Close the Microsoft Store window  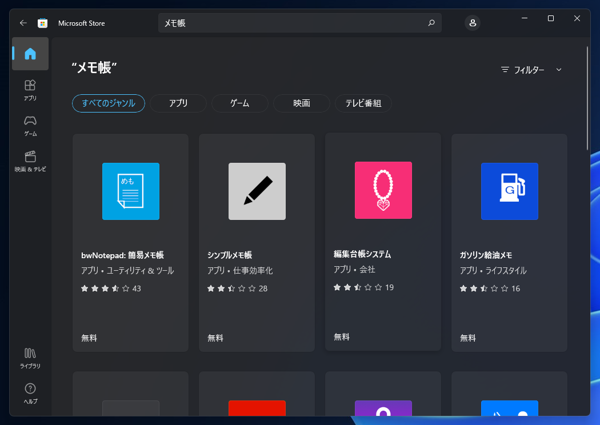(577, 18)
